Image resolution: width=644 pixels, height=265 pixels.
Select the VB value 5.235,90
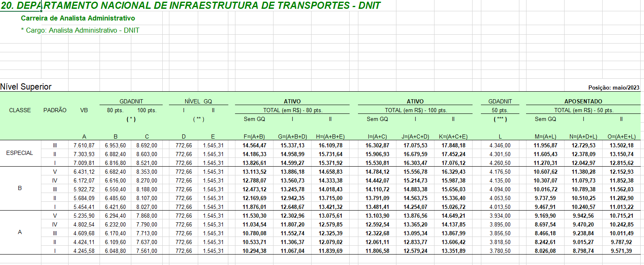84,216
